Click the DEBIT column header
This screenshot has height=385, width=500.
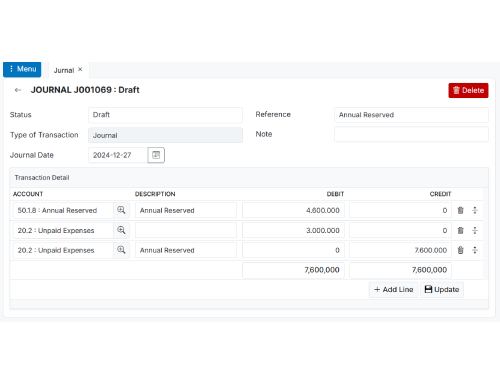335,194
